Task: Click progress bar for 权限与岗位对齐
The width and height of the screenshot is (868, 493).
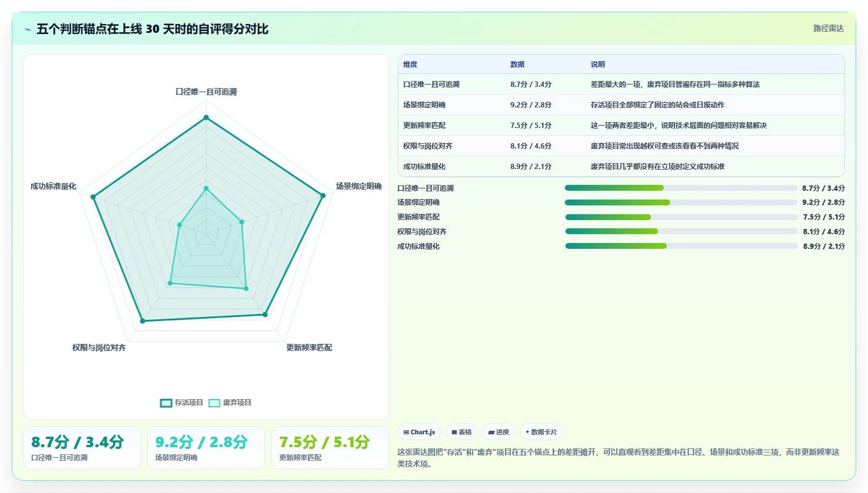Action: [x=681, y=231]
